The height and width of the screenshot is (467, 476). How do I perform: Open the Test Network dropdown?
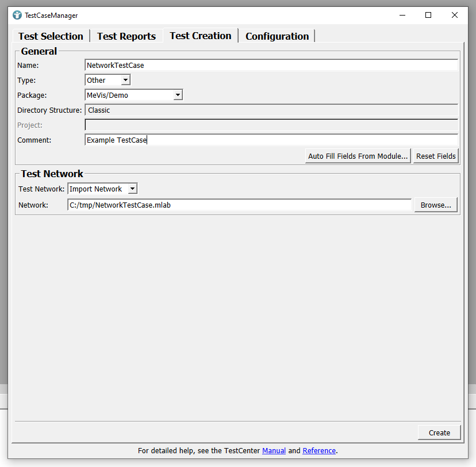[x=102, y=189]
